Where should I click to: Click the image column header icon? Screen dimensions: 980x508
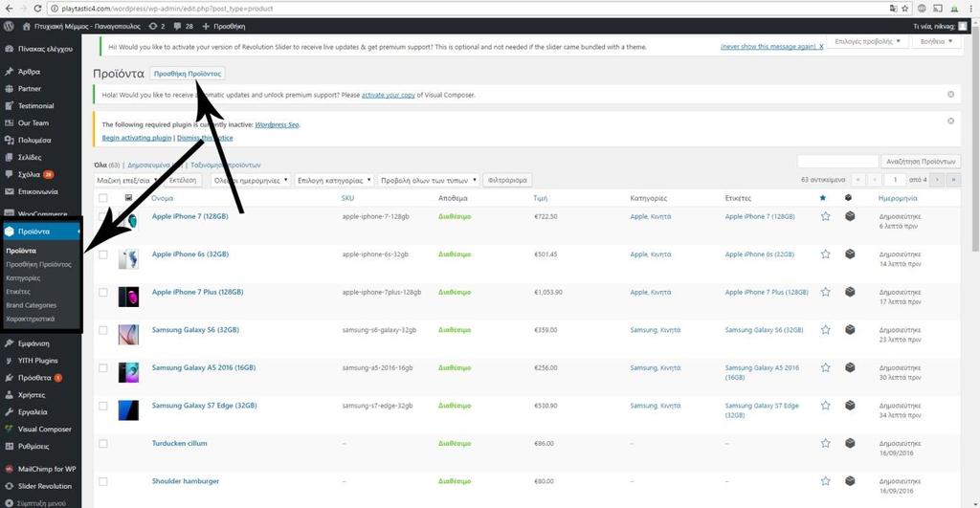click(x=128, y=198)
